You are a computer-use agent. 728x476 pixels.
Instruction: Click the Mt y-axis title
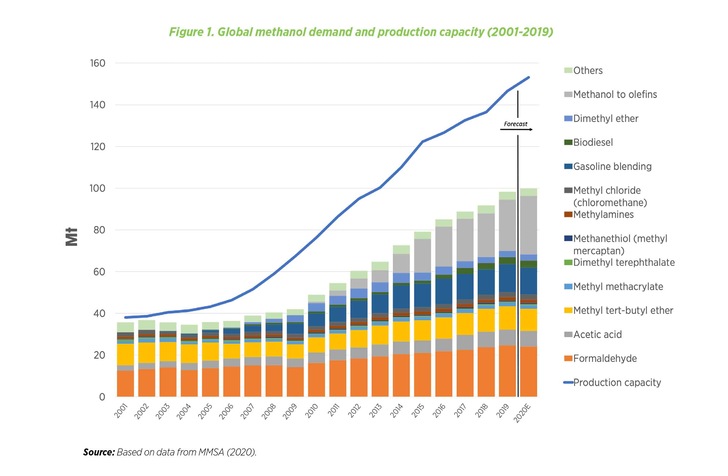click(x=74, y=236)
